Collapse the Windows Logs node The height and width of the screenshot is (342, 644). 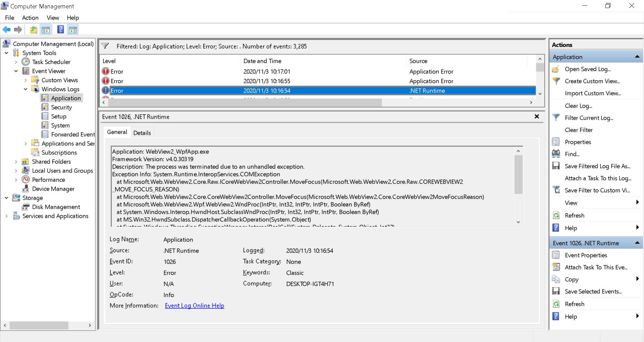[25, 89]
